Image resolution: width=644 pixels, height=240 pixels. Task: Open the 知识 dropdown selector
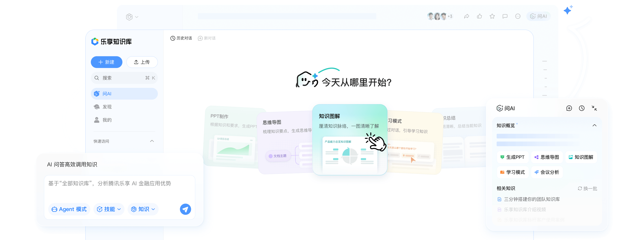pos(143,209)
